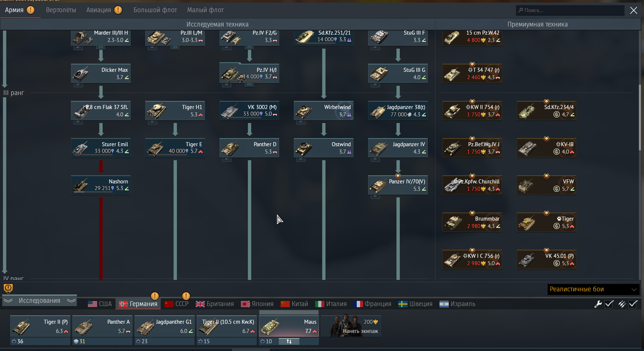
Task: Click Нанять экипаж to recruit crew
Action: (x=351, y=326)
